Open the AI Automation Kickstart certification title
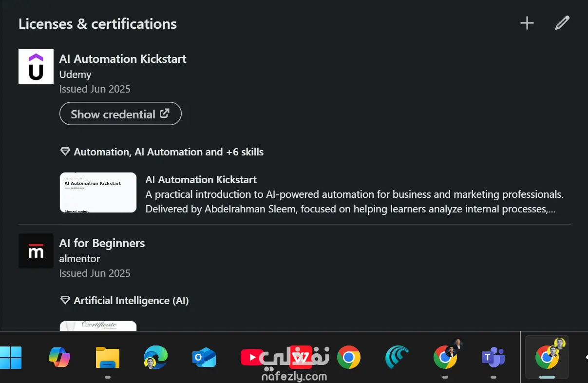The height and width of the screenshot is (383, 588). click(123, 59)
